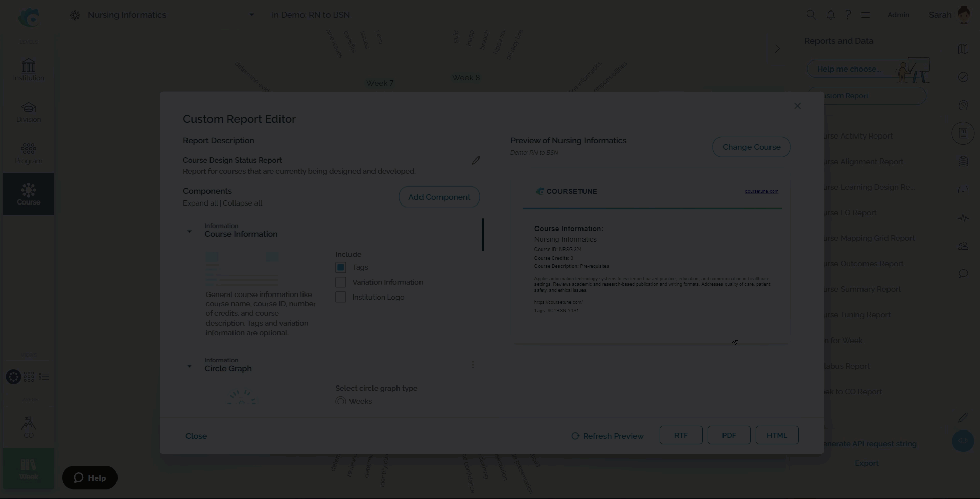
Task: Open the Nursing Informatics course dropdown
Action: (x=251, y=15)
